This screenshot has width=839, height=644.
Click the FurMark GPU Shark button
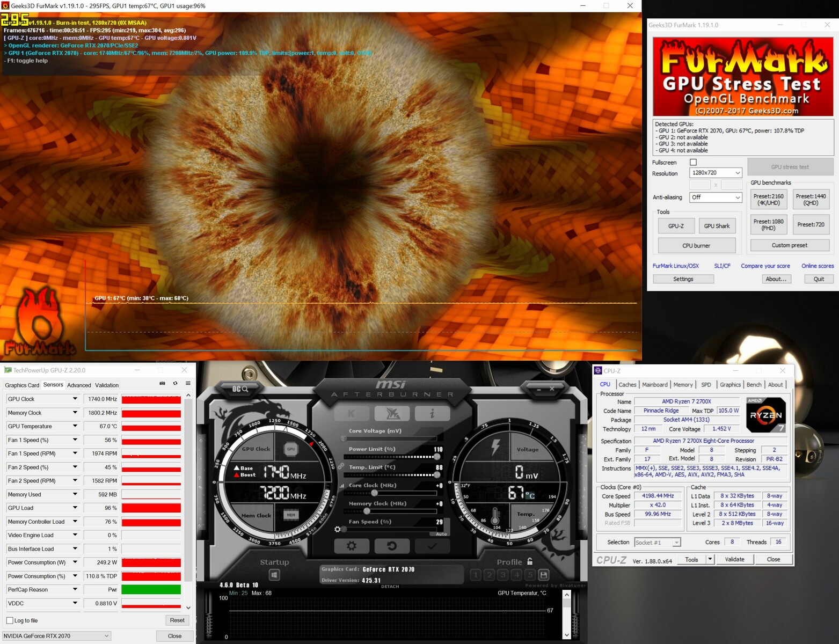(717, 226)
